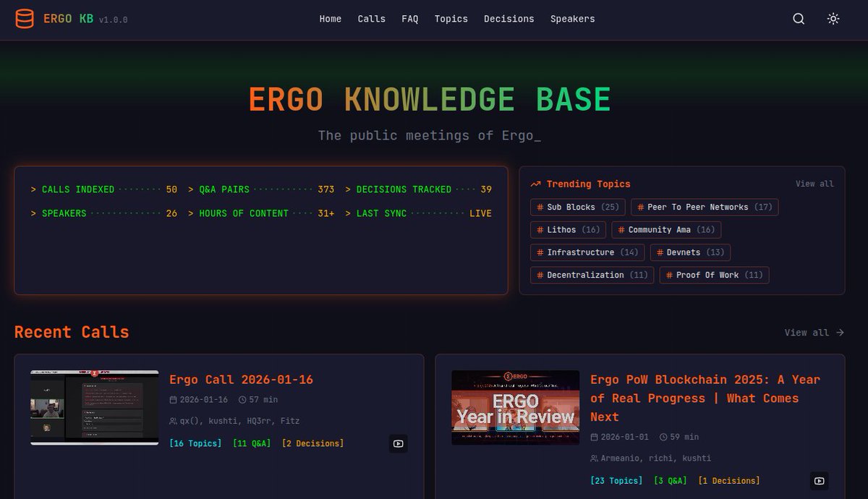Play the Ergo Year in Review video

tap(818, 480)
